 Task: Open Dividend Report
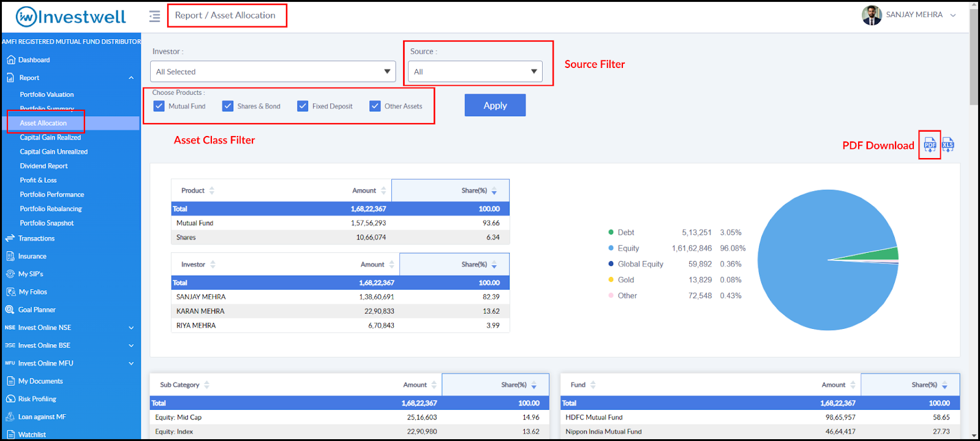click(x=43, y=166)
